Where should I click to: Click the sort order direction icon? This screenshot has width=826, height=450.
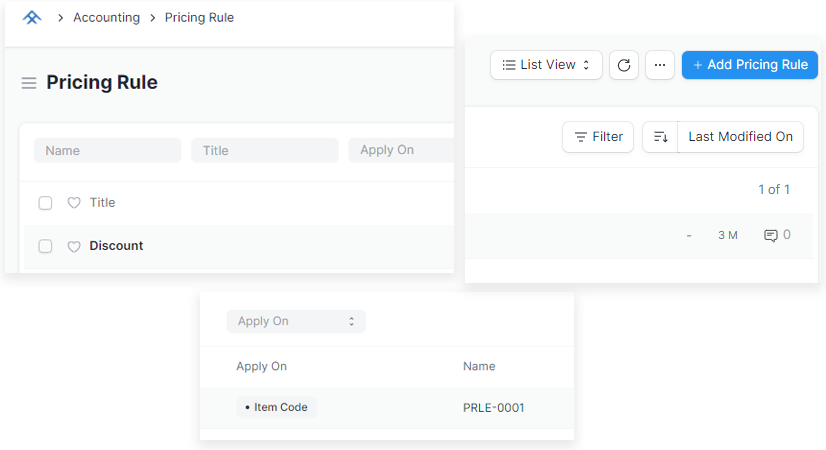coord(660,137)
